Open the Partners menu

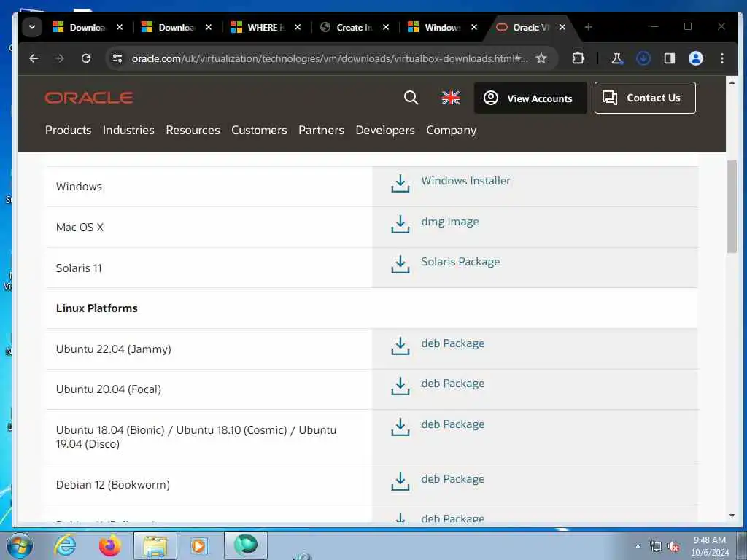(321, 130)
